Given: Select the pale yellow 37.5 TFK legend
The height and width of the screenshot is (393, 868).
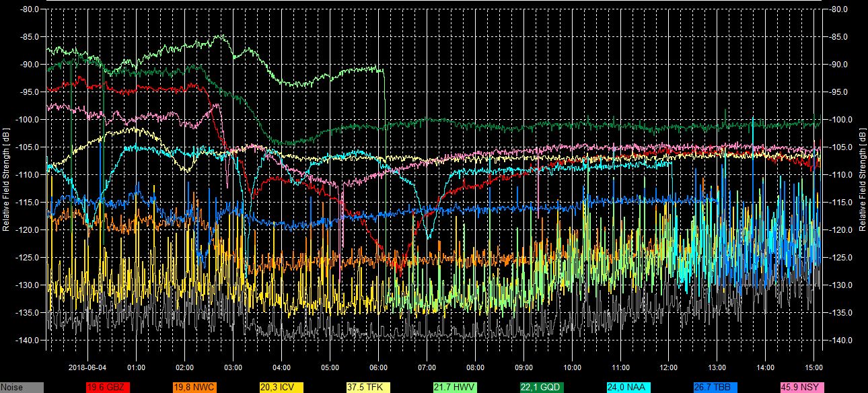Looking at the screenshot, I should tap(367, 388).
